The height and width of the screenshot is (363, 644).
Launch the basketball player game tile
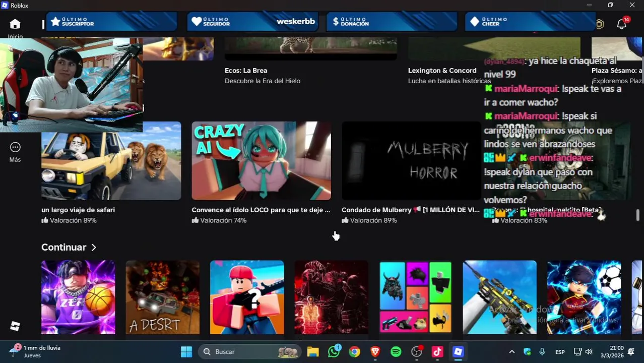78,297
